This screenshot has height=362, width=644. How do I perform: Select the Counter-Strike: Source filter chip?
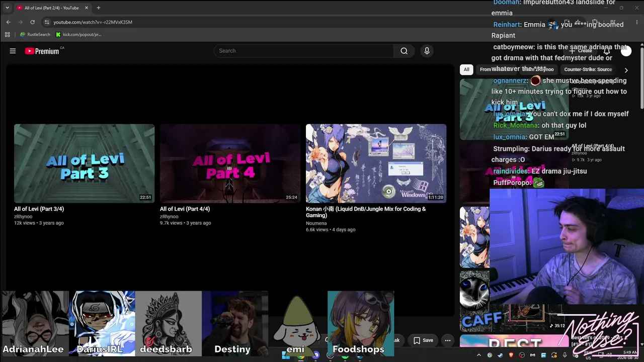coord(588,69)
